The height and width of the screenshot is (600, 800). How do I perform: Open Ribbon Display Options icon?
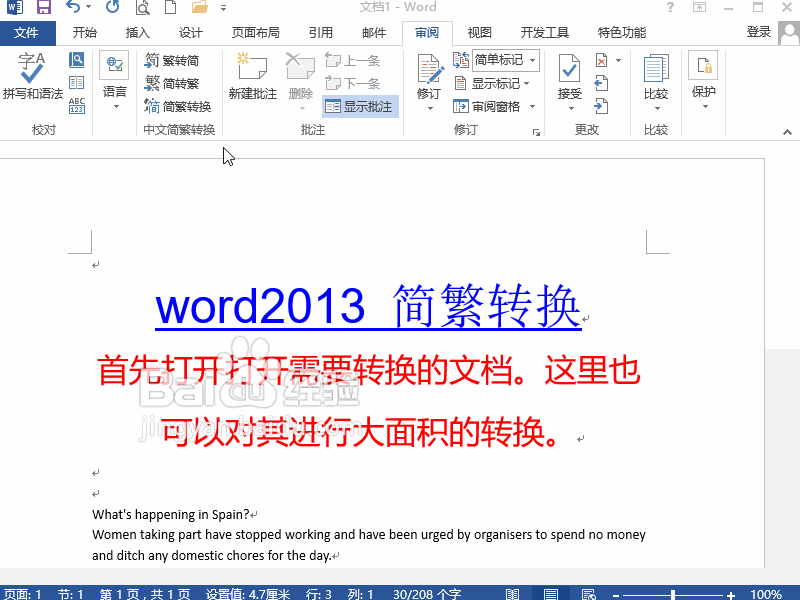coord(699,7)
